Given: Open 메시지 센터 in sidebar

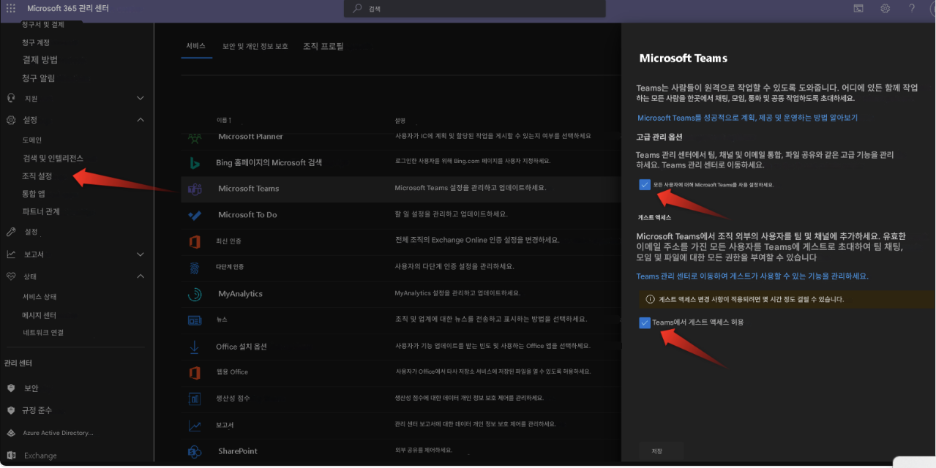Looking at the screenshot, I should [x=39, y=315].
